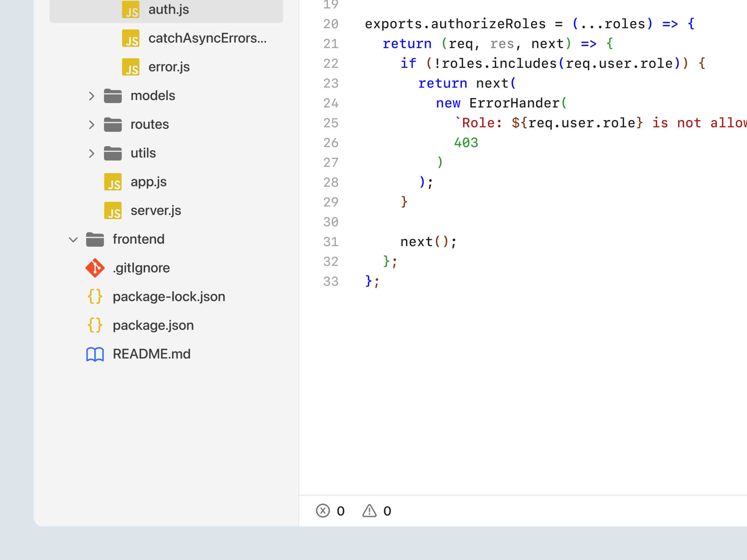Expand the utils folder
The width and height of the screenshot is (747, 560).
[91, 154]
